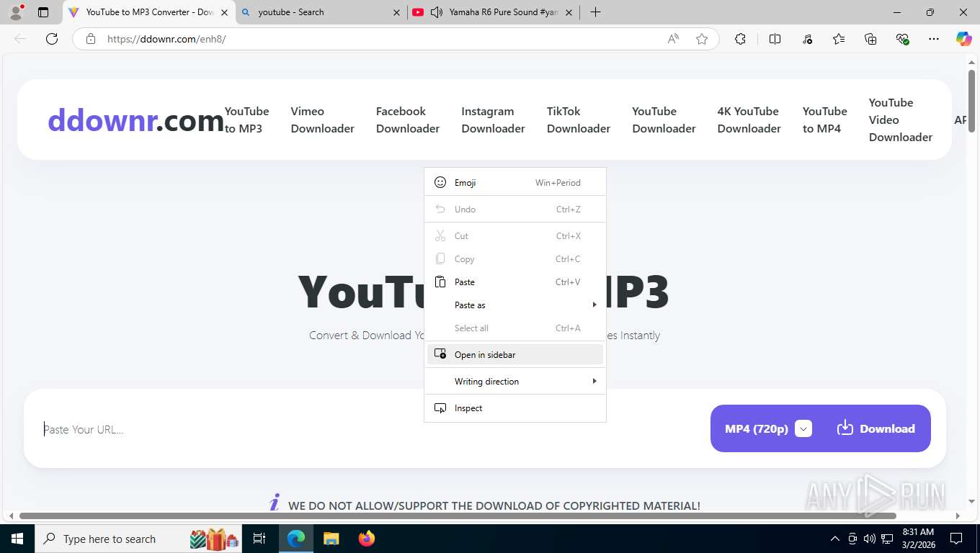Show hidden system tray icons chevron

tap(835, 539)
